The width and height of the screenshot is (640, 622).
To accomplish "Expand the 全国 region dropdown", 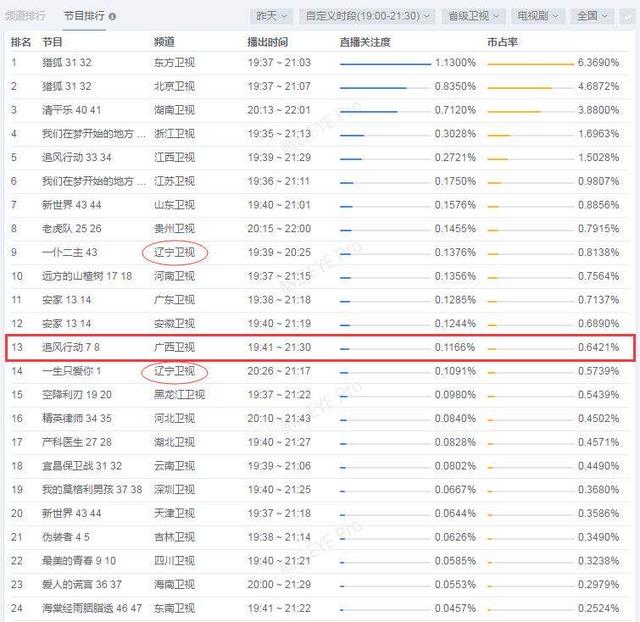I will [592, 16].
